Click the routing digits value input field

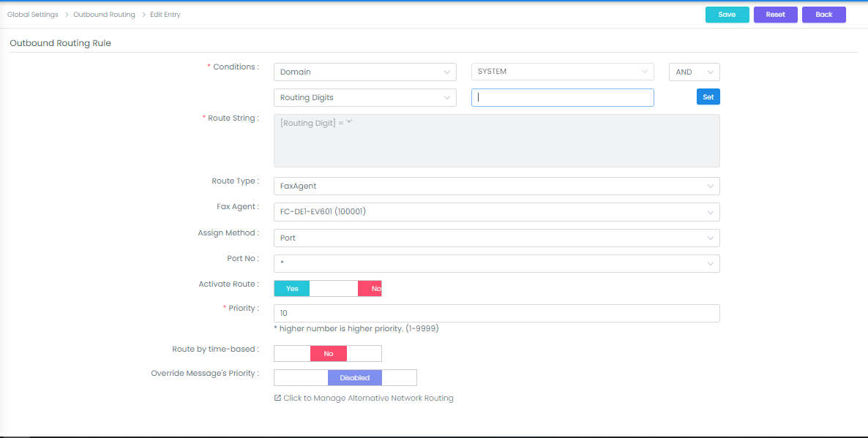pos(562,97)
